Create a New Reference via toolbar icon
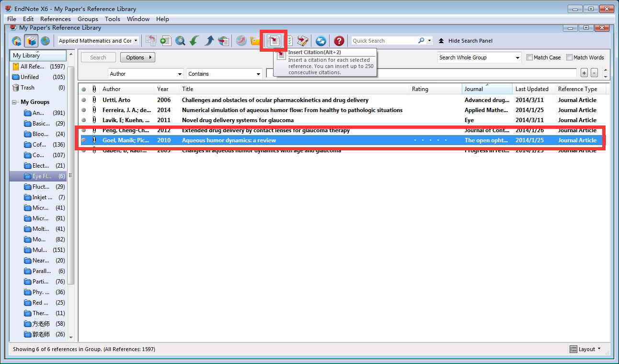 click(x=166, y=41)
